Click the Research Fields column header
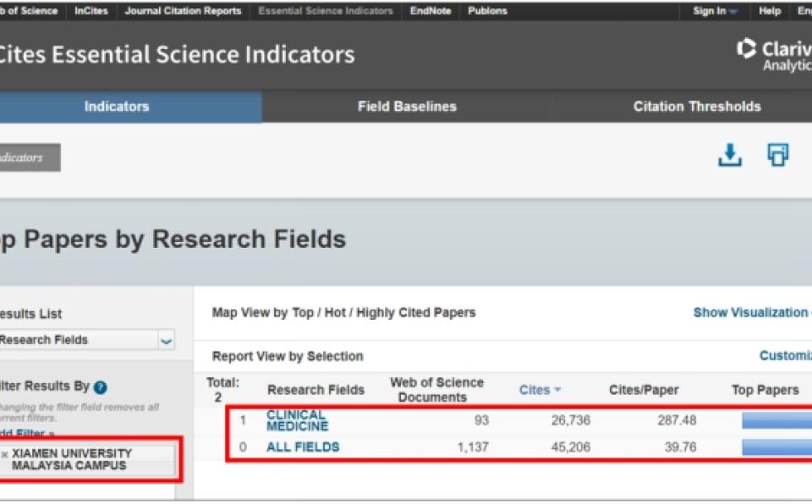The width and height of the screenshot is (812, 504). [x=315, y=390]
